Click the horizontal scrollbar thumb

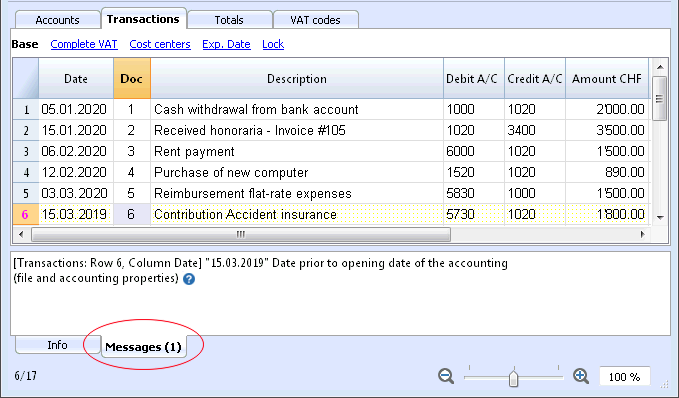point(241,234)
